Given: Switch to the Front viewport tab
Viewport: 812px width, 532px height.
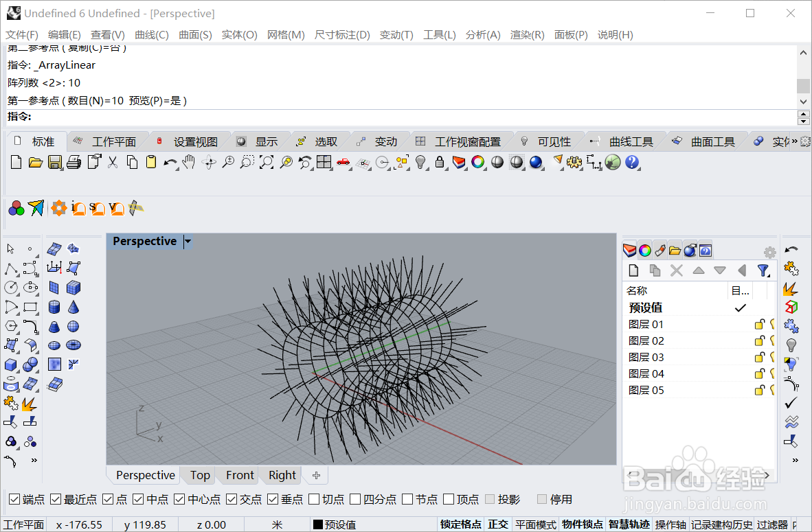Looking at the screenshot, I should tap(240, 475).
